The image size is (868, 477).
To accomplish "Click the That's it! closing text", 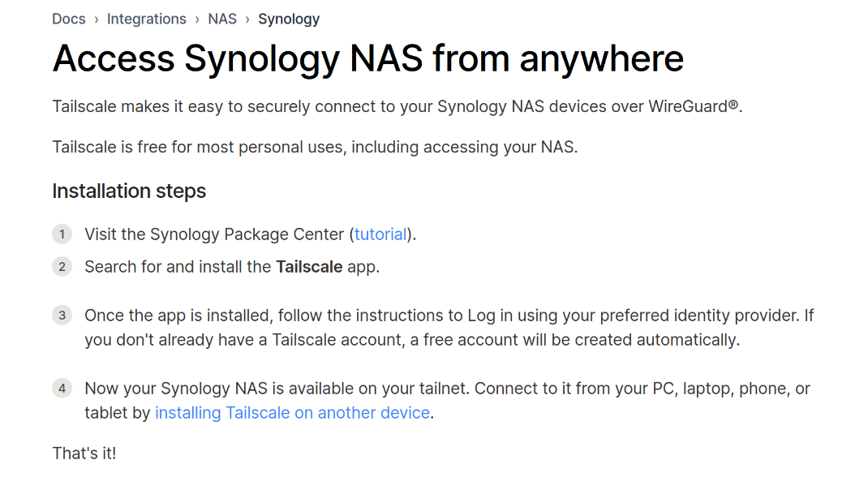I will (x=84, y=453).
